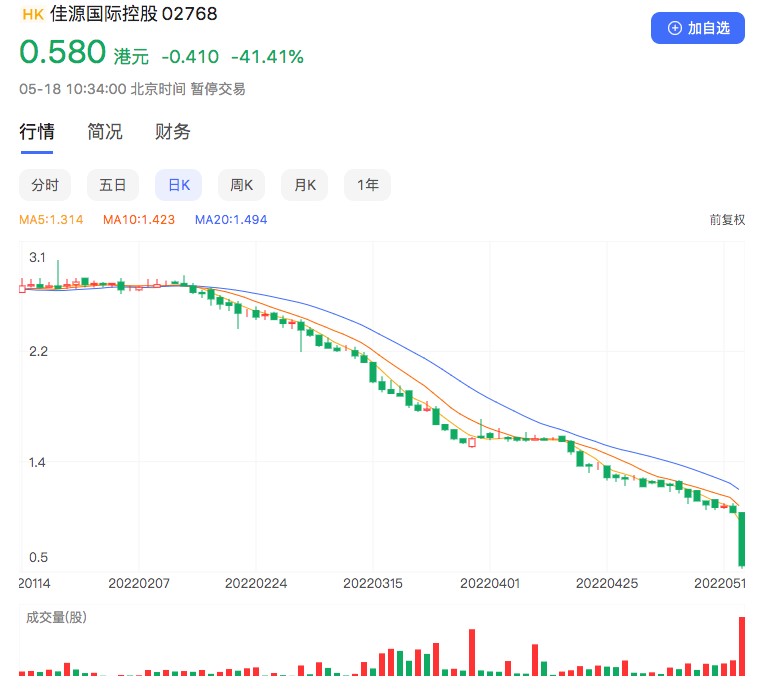
Task: Switch to the 简况 tab
Action: (105, 132)
